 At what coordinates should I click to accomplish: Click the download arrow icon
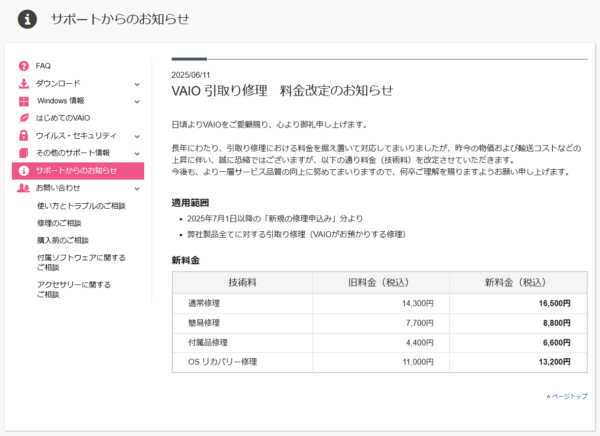click(x=24, y=83)
